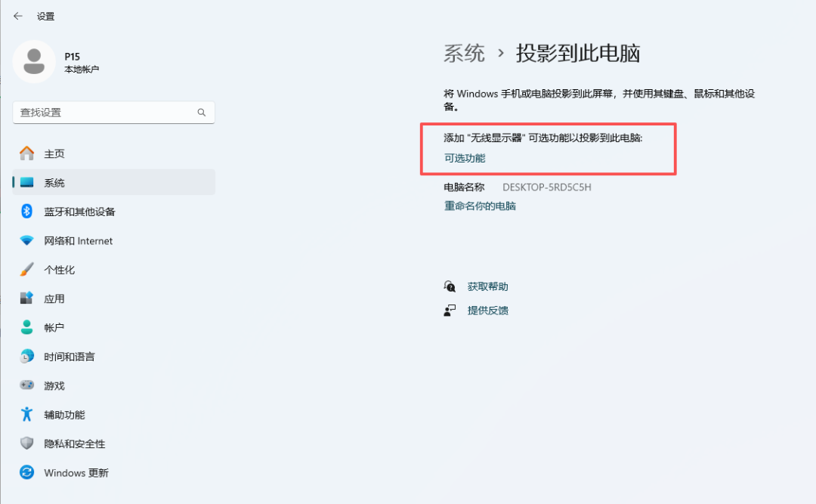Viewport: 816px width, 504px height.
Task: Open the 获取帮助 link
Action: [x=487, y=286]
